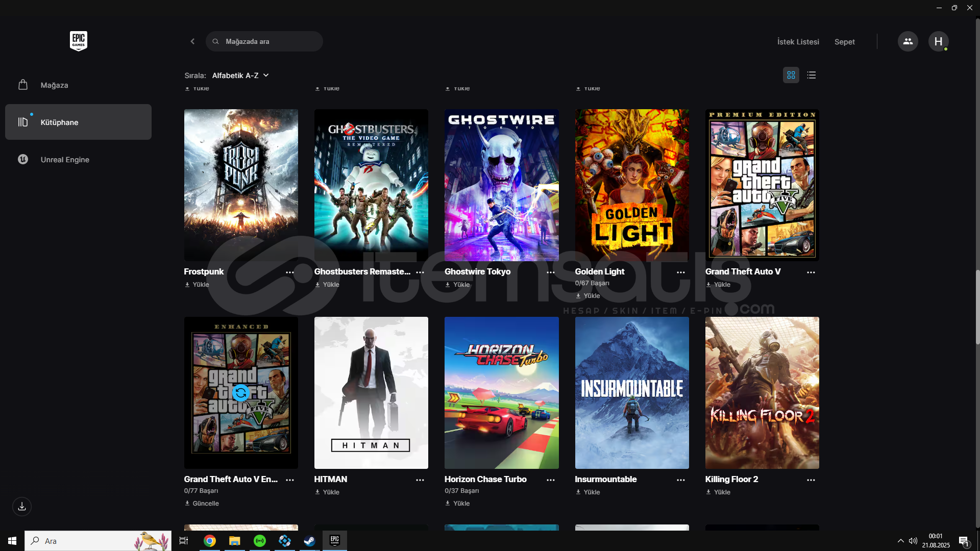Viewport: 980px width, 551px height.
Task: Open File Explorer from the taskbar
Action: click(x=234, y=541)
